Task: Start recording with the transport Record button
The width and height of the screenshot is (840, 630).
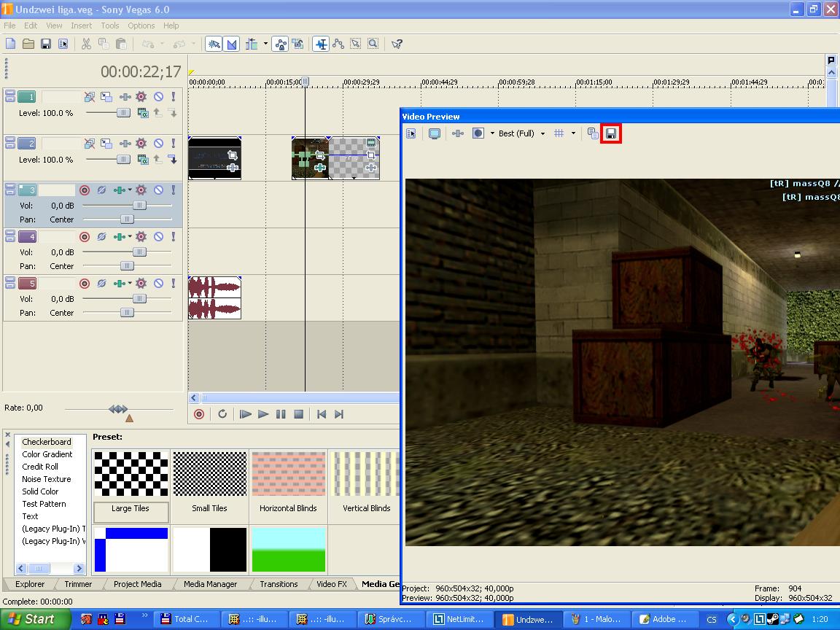Action: click(x=199, y=414)
